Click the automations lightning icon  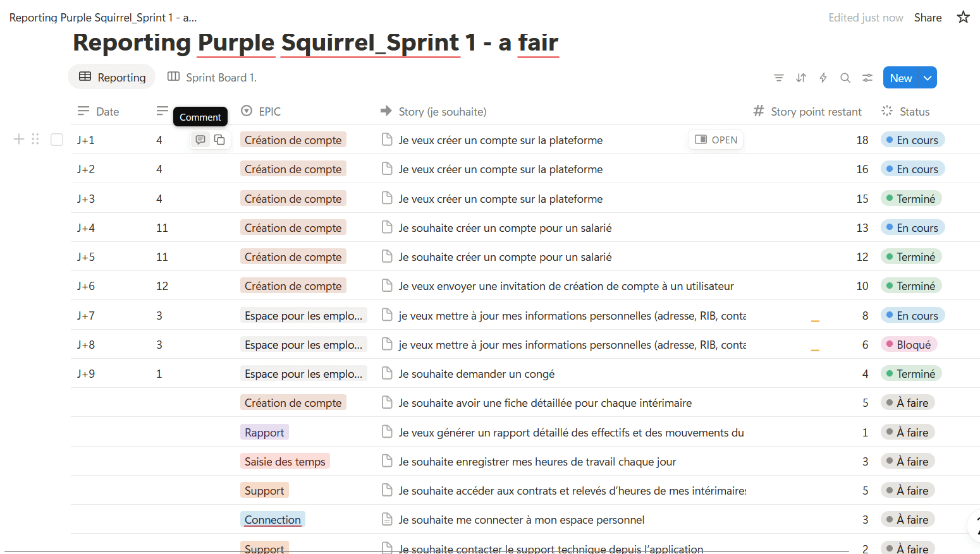point(823,77)
